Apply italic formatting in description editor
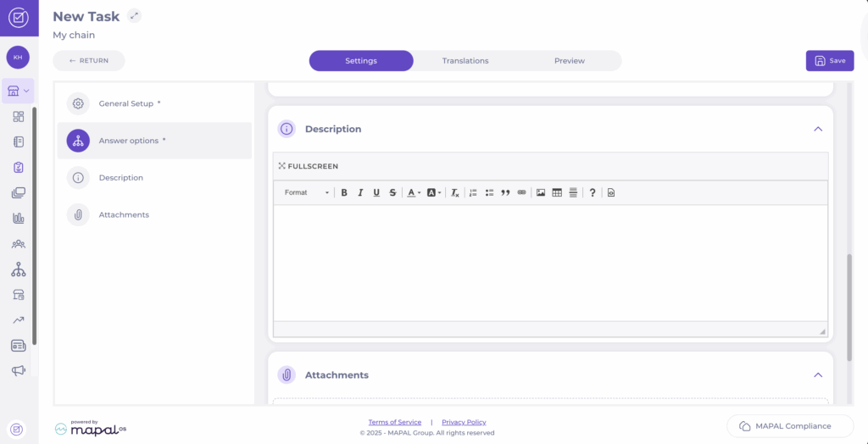The height and width of the screenshot is (444, 868). coord(360,193)
